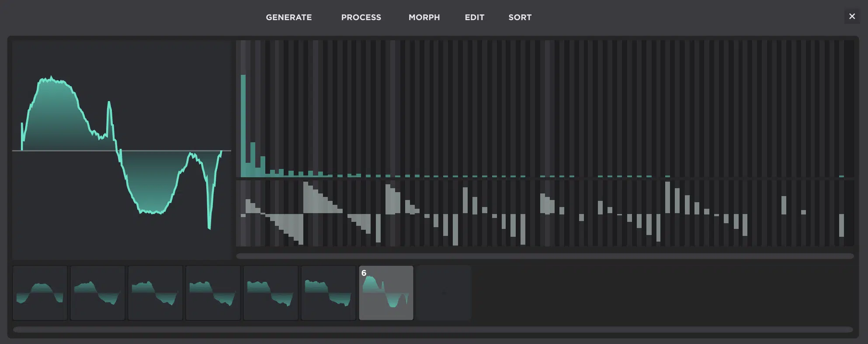Select the second wavetable frame thumbnail

pos(97,293)
